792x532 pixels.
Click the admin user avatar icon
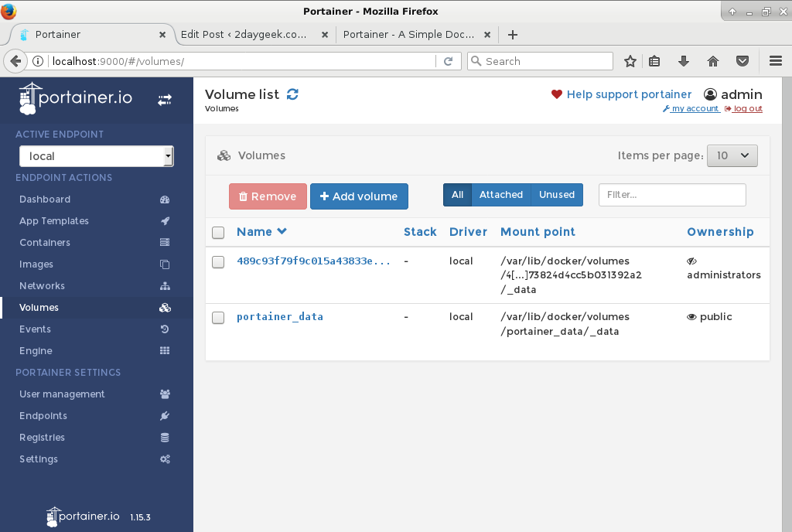(710, 94)
